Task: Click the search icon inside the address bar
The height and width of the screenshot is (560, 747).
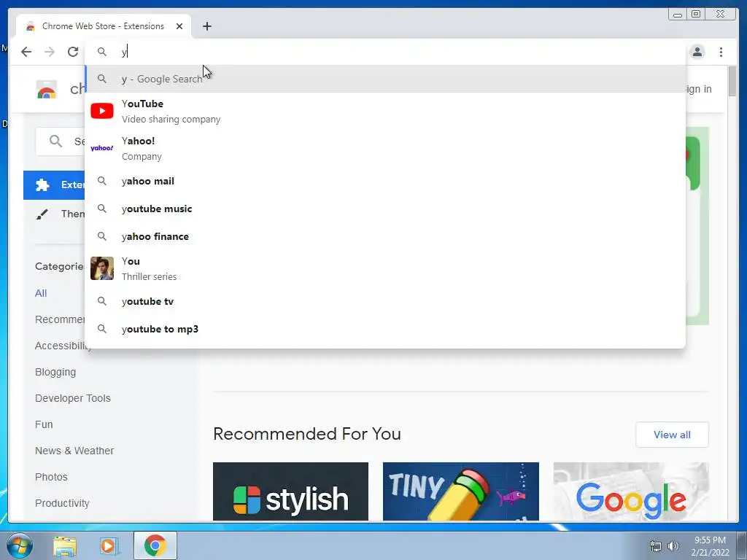Action: (x=102, y=52)
